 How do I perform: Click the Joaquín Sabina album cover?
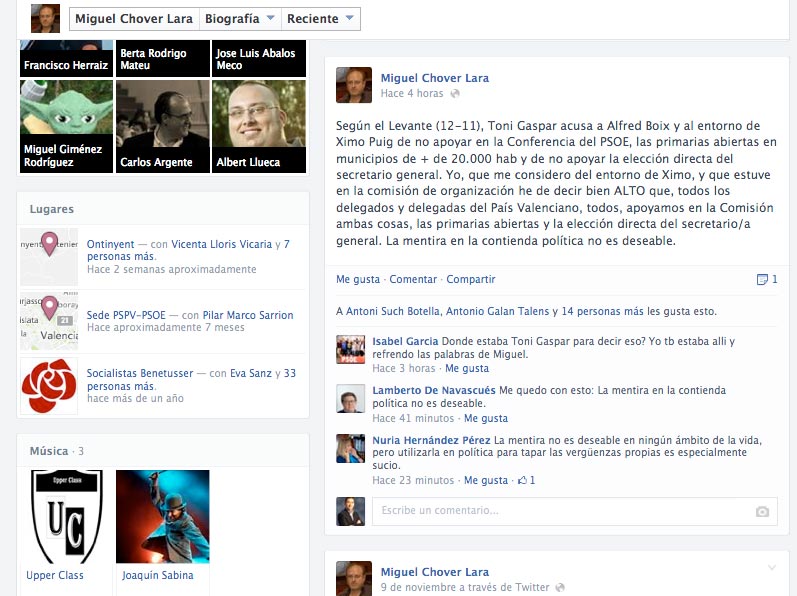coord(163,516)
